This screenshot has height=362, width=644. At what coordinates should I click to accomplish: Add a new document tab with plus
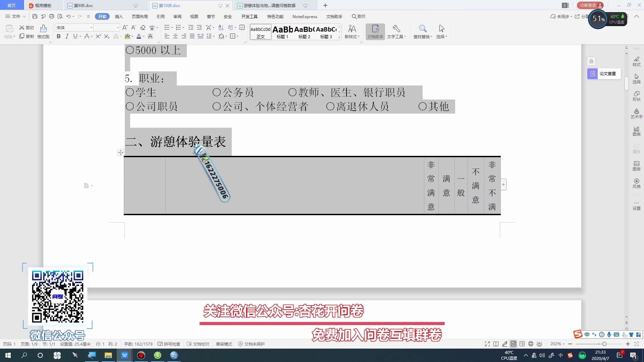(325, 5)
